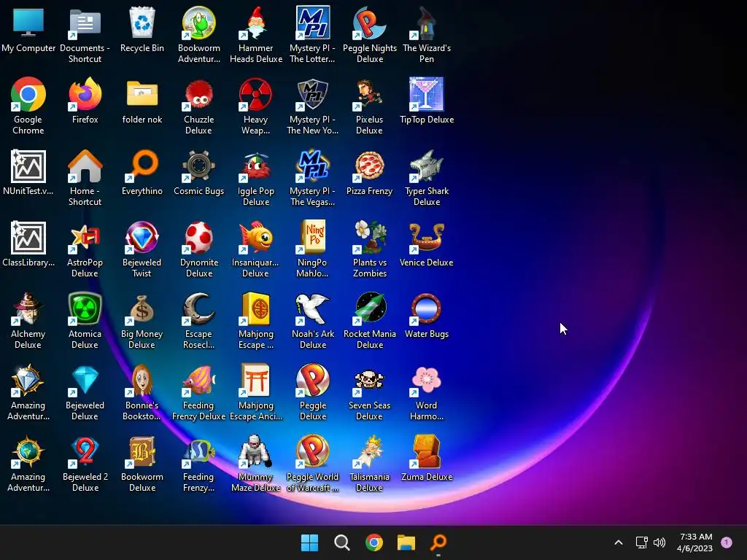This screenshot has height=560, width=747.
Task: Click Alchemy Deluxe wizard icon
Action: click(x=28, y=308)
